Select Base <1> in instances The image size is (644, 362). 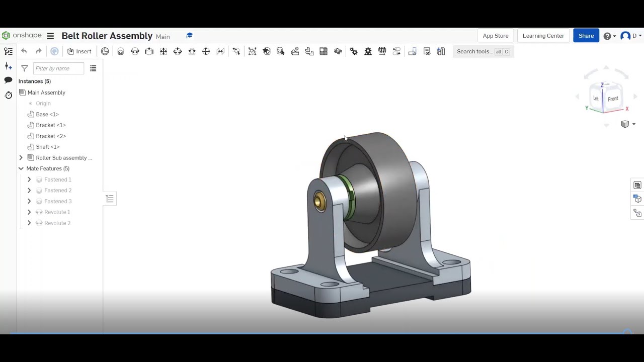[x=47, y=114]
